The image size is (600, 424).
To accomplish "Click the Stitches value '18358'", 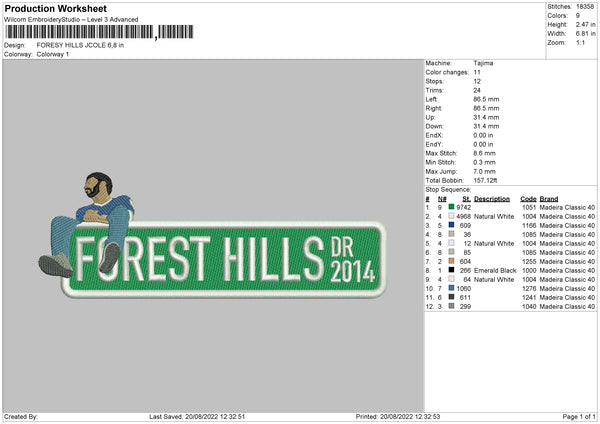I will [x=585, y=7].
